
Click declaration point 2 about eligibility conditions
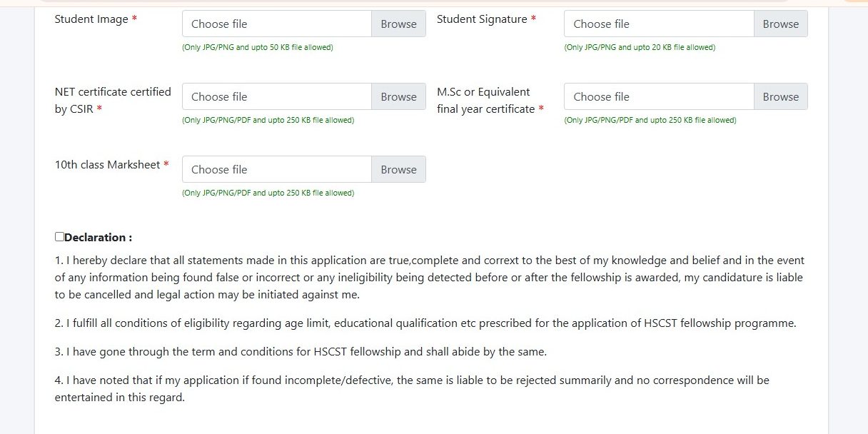[x=425, y=323]
